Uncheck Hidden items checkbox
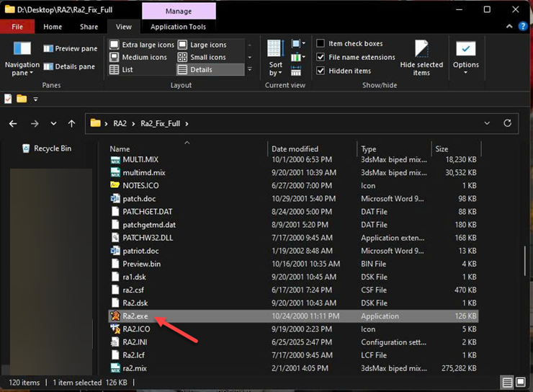Image resolution: width=533 pixels, height=392 pixels. pos(321,71)
